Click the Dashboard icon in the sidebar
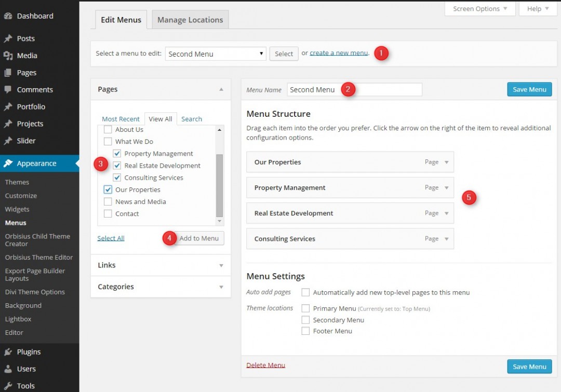 click(8, 16)
